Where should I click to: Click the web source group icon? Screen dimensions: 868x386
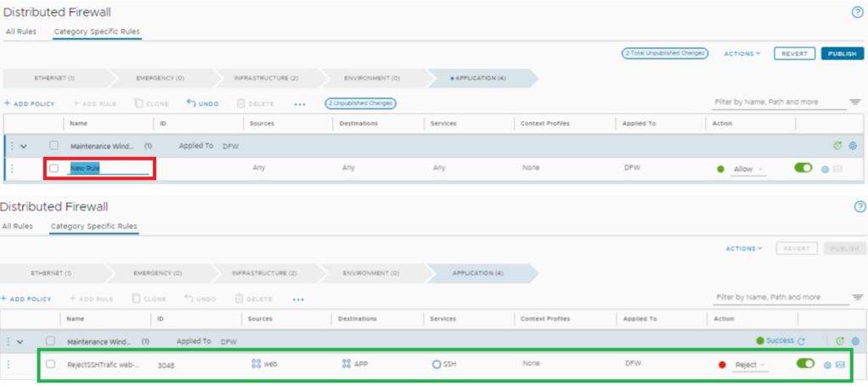click(x=256, y=364)
